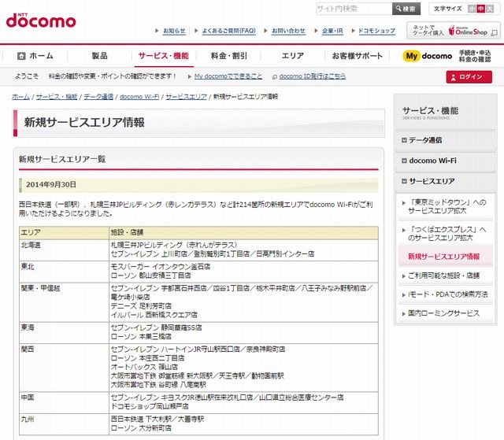Viewport: 504px width, 440px height.
Task: Open the お問い合わせ link
Action: click(x=288, y=31)
